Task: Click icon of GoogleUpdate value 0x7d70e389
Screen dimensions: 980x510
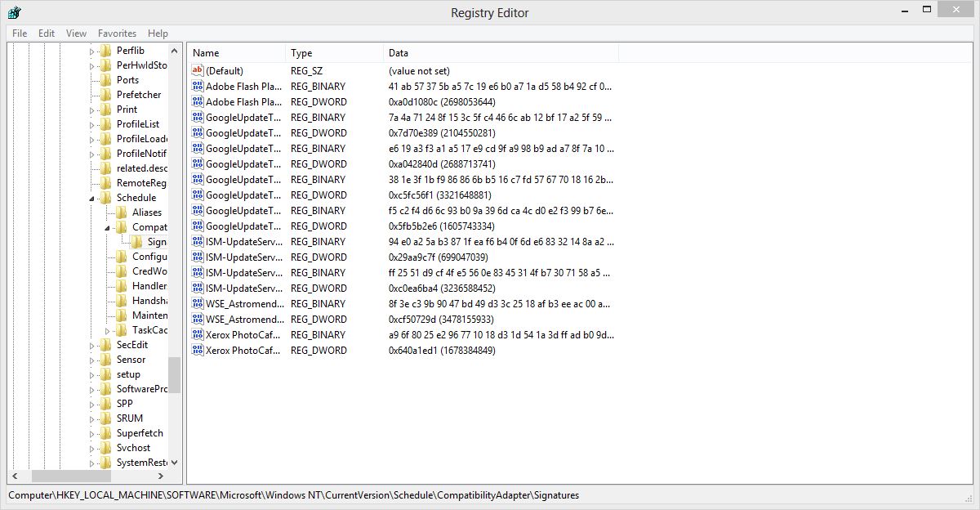Action: click(197, 133)
